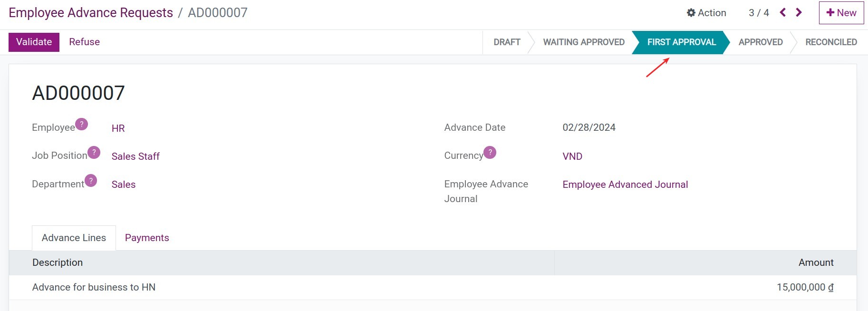Click the help icon next to Employee
This screenshot has height=311, width=868.
click(x=81, y=124)
